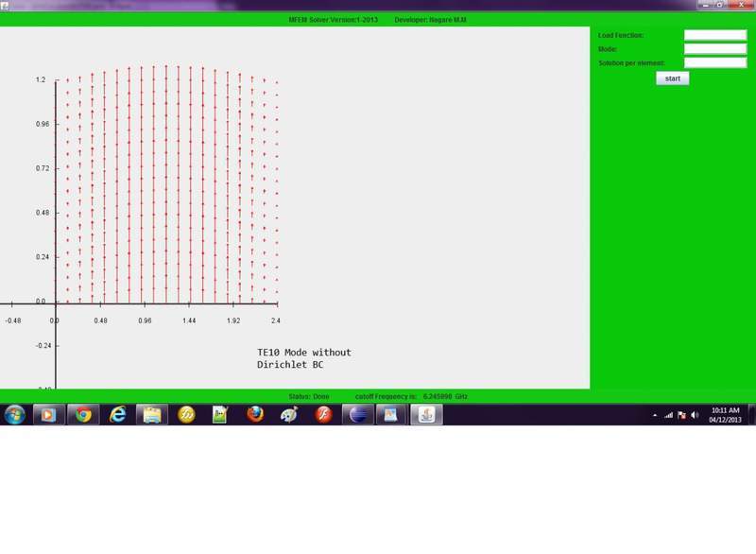Click into the Mode text field
Viewport: 756px width, 554px height.
click(714, 49)
